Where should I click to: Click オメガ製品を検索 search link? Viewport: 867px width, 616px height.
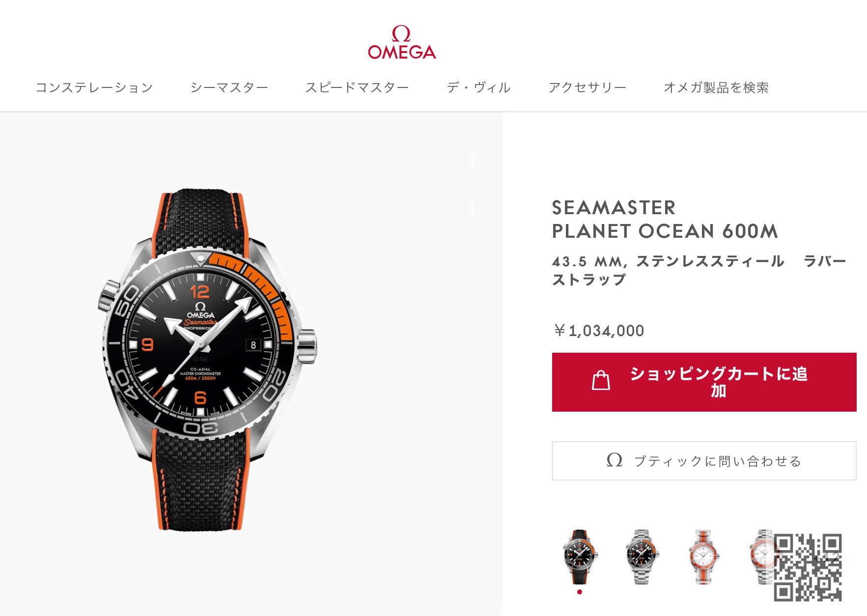(x=716, y=87)
